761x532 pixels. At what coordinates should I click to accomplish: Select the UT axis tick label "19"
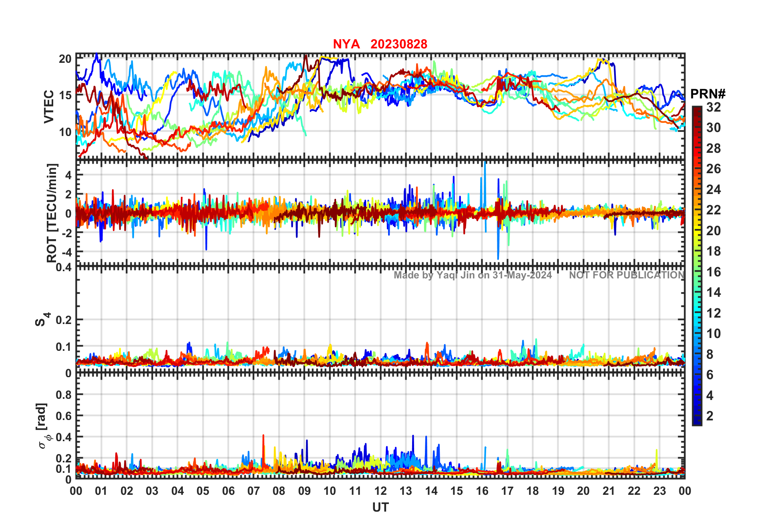click(558, 491)
